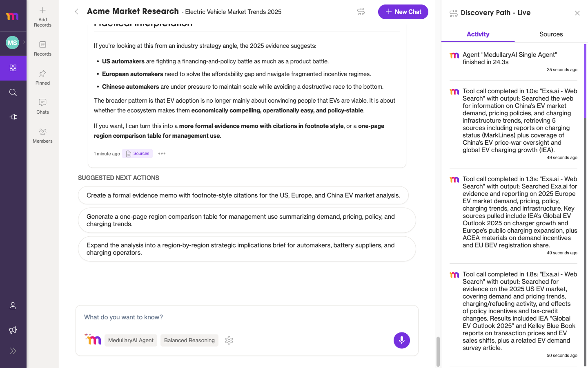
Task: Click the MedullaryAI logo at top left
Action: [13, 16]
